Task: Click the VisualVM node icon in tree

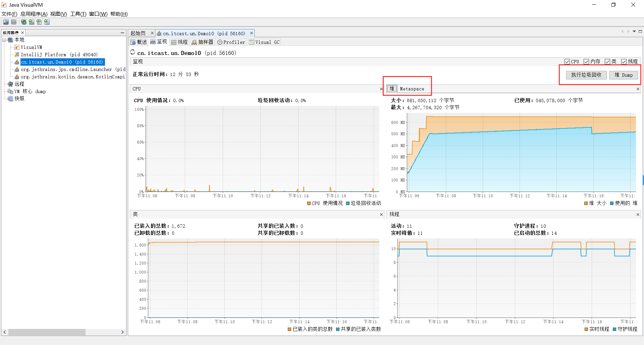Action: coord(17,47)
